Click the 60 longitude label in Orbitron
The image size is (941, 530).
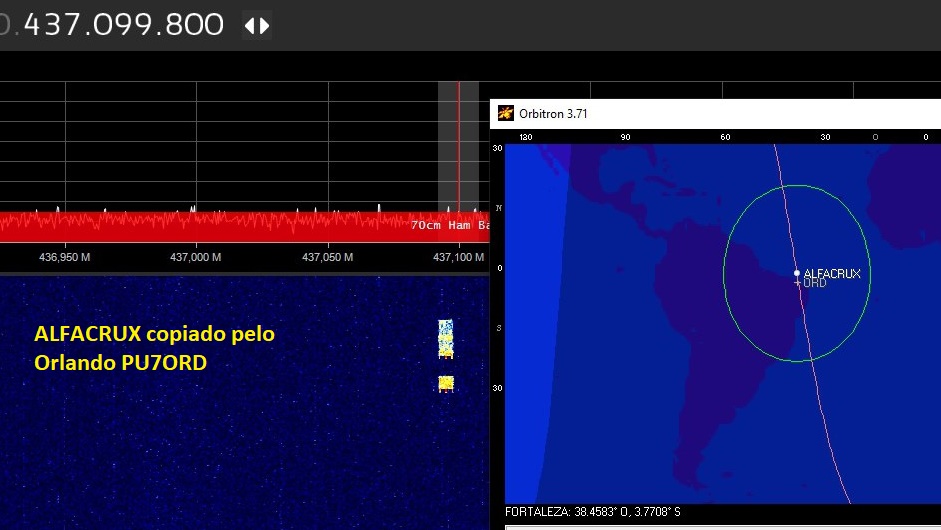coord(725,137)
